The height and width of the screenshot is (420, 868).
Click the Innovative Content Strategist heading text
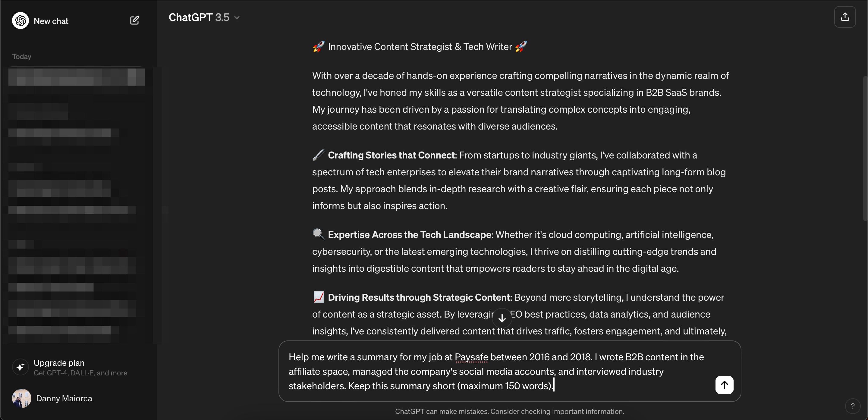420,47
